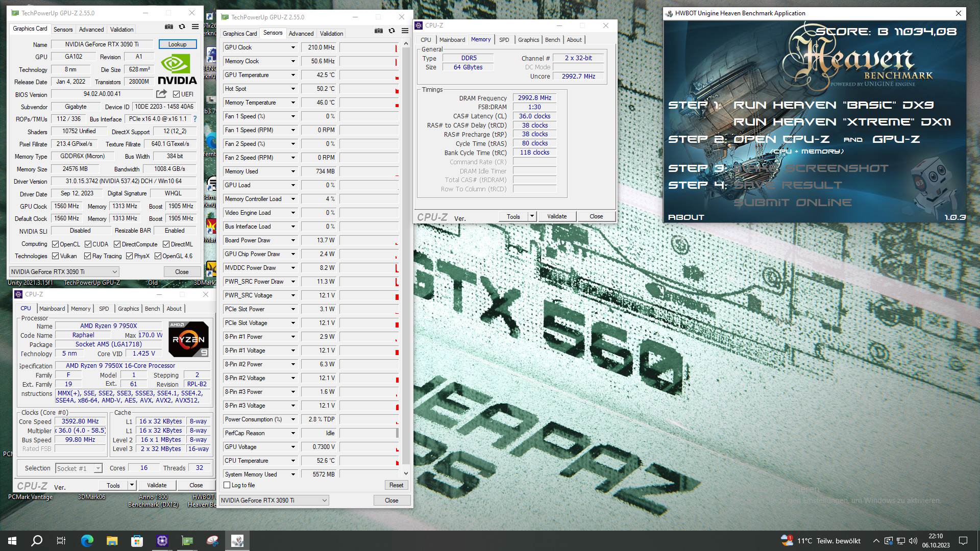Expand the GPU Clock sensor dropdown

click(x=293, y=47)
